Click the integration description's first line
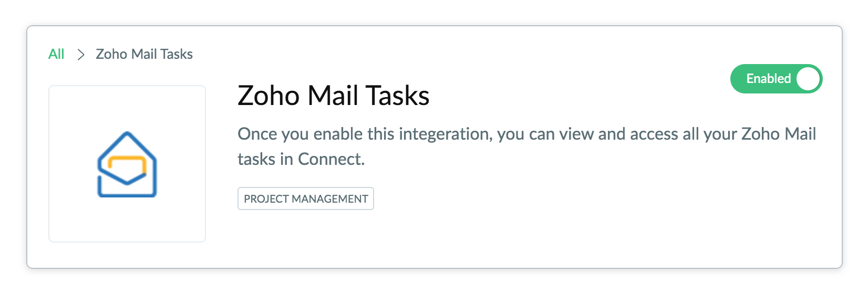868x293 pixels. click(526, 134)
